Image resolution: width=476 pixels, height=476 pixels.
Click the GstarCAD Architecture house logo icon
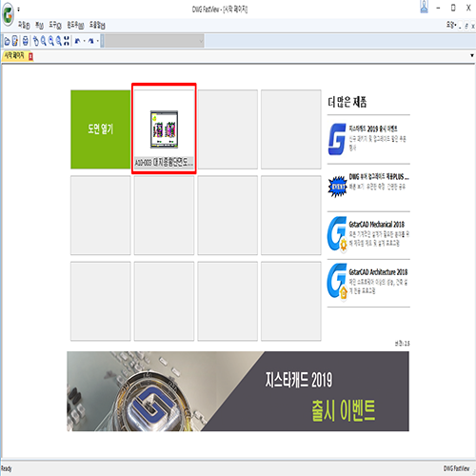click(x=337, y=282)
